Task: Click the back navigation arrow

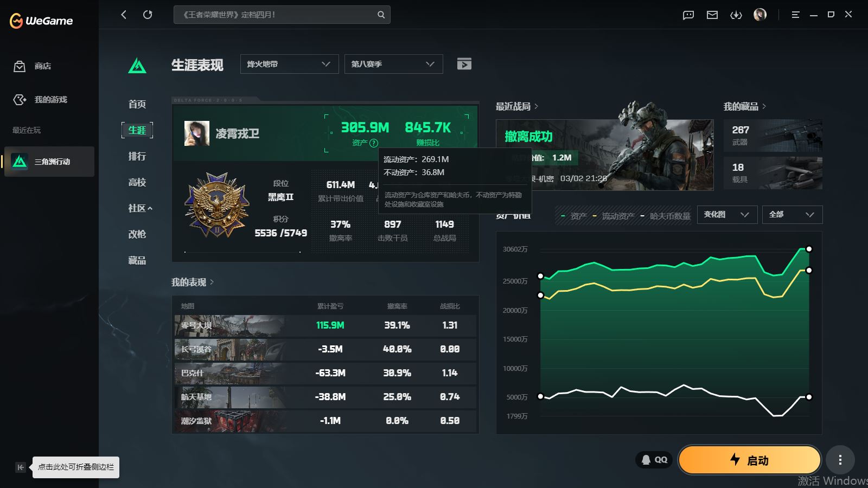Action: click(124, 15)
